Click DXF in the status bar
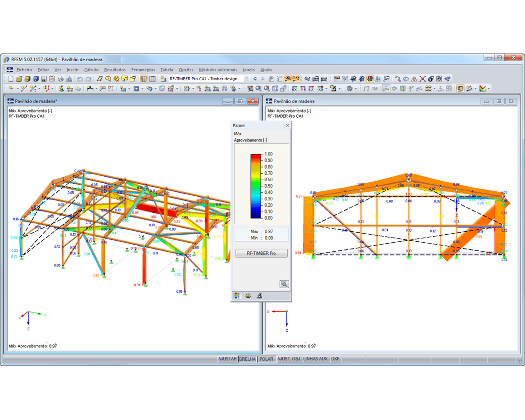Image resolution: width=525 pixels, height=420 pixels. click(335, 359)
